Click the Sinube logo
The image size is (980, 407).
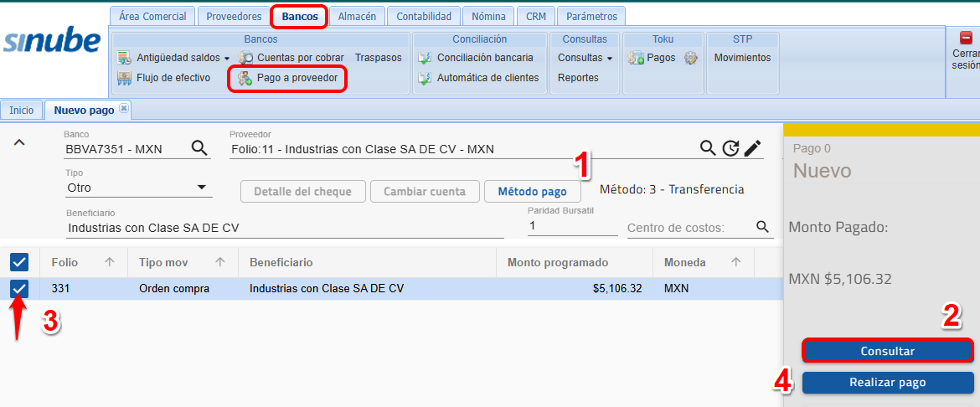[52, 43]
